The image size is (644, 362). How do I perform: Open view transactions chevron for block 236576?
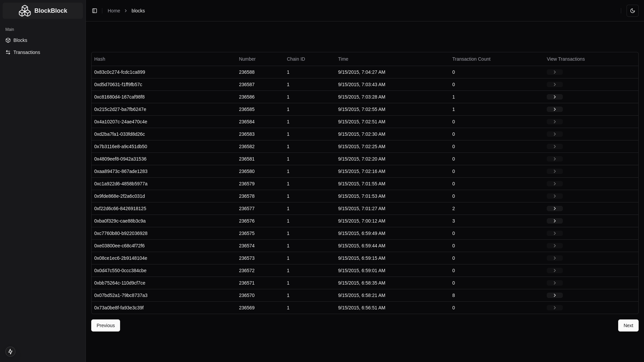pos(554,221)
